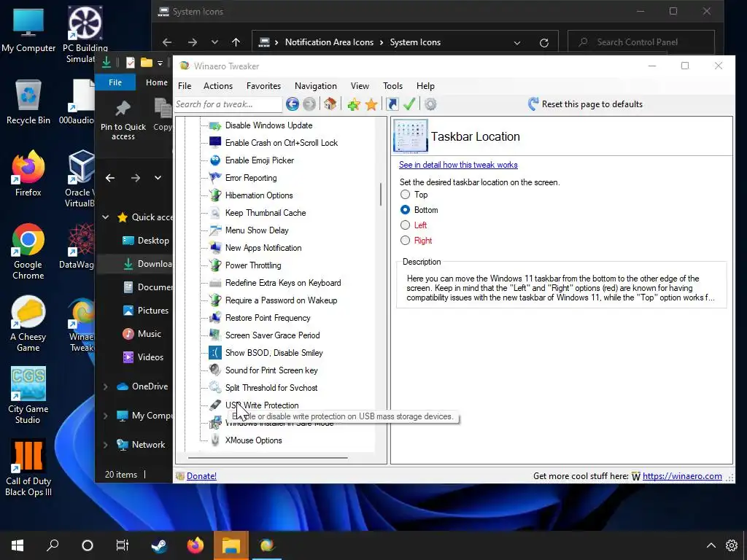This screenshot has width=747, height=560.
Task: Open Firefox desktop shortcut
Action: (28, 174)
